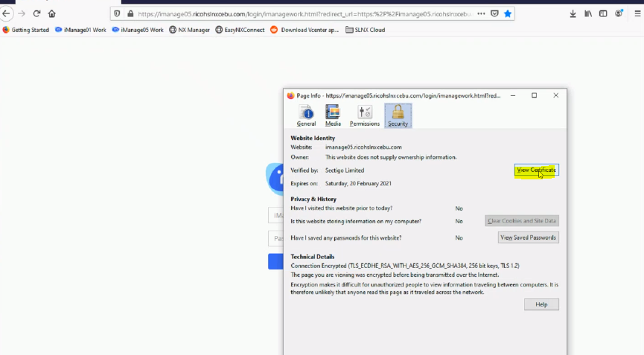Screen dimensions: 644x355
Task: Click the expiry date 'Saturday, 20 February 2021'
Action: tap(358, 183)
